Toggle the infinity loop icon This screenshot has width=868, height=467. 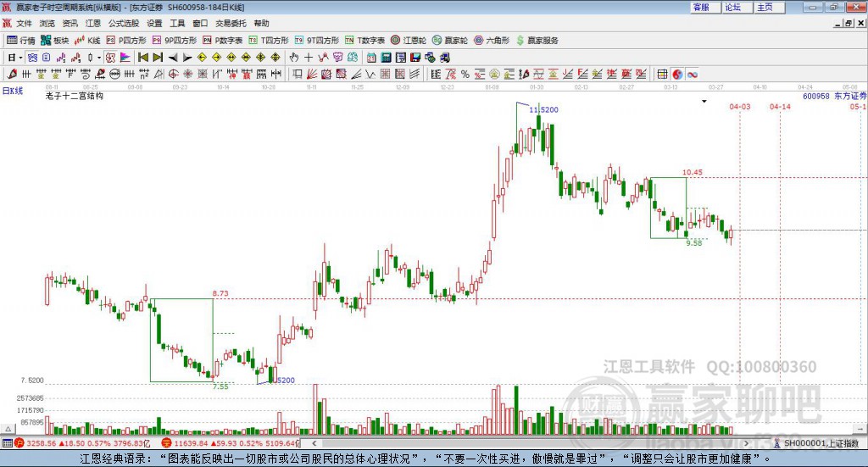pos(692,74)
